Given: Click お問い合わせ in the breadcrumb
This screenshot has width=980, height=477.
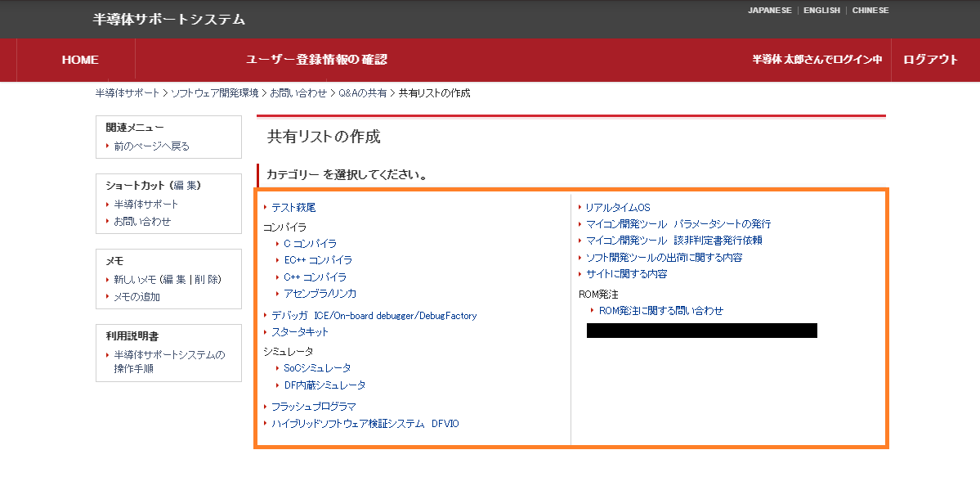Looking at the screenshot, I should click(x=298, y=93).
